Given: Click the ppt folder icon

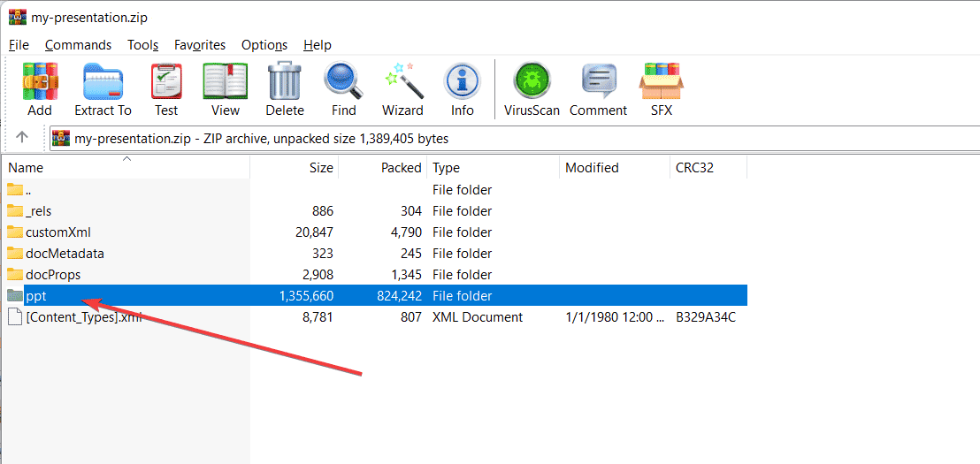Looking at the screenshot, I should click(15, 295).
